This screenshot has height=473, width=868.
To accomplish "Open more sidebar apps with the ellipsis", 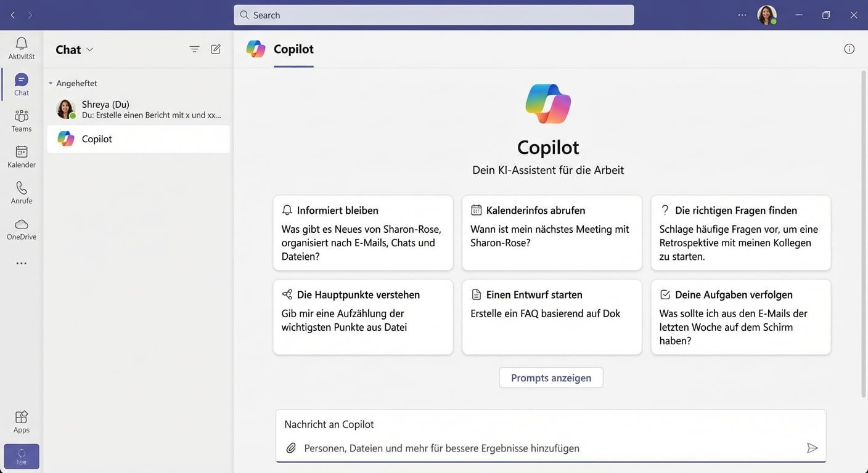I will pos(21,263).
